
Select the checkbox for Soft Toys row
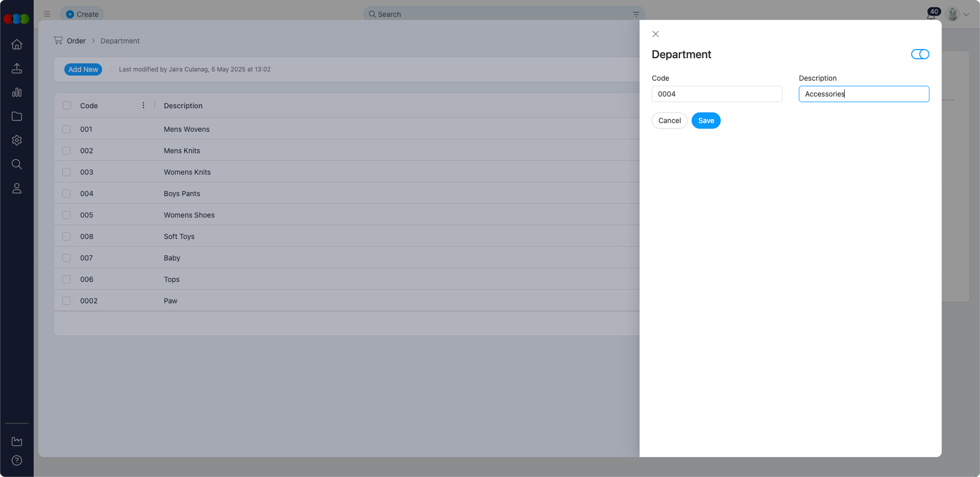tap(66, 236)
